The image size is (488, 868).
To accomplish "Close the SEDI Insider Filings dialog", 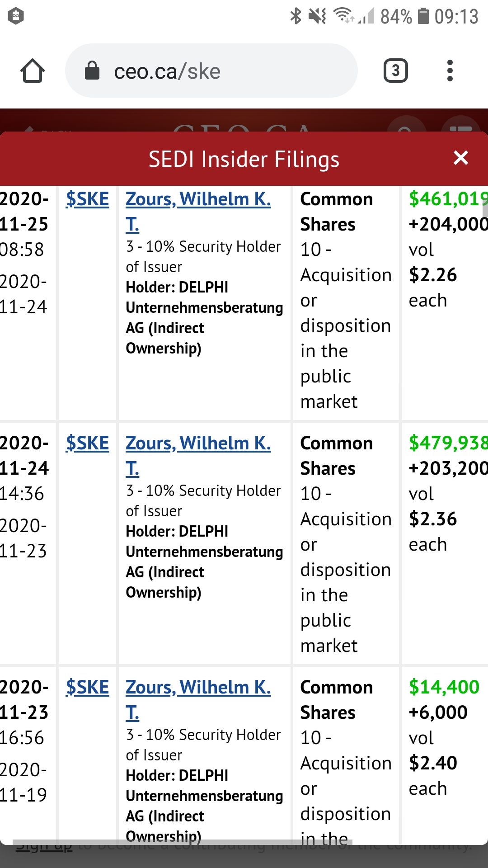I will (460, 158).
